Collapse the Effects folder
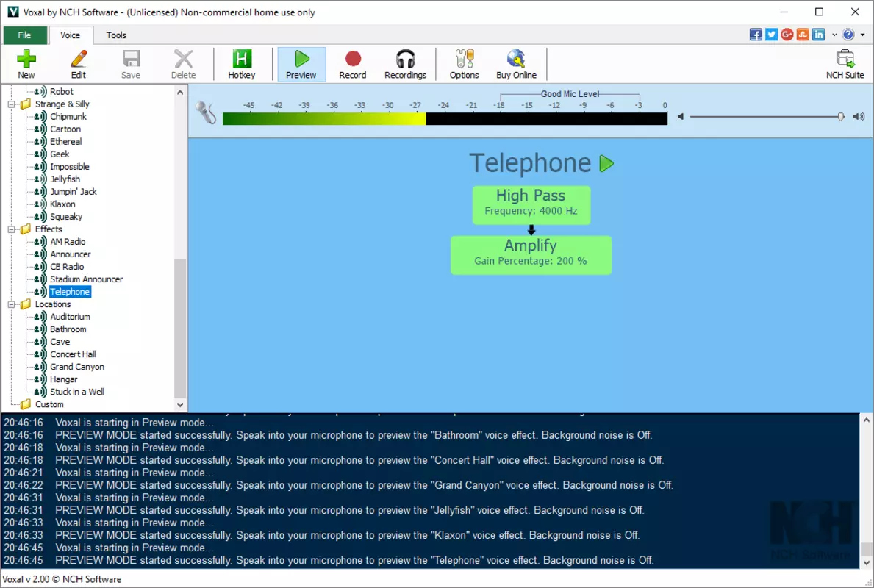The image size is (874, 588). (11, 229)
